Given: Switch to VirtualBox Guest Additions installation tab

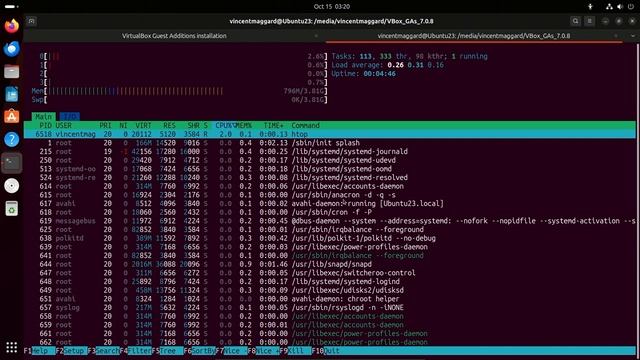Looking at the screenshot, I should click(x=174, y=36).
